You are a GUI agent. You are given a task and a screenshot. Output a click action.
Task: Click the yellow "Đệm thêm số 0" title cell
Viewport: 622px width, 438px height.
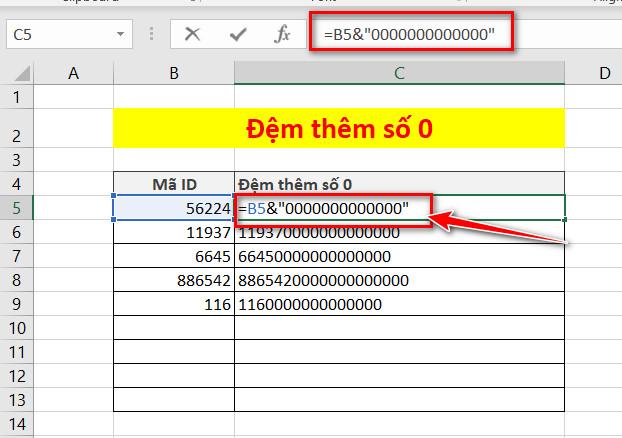pyautogui.click(x=339, y=129)
